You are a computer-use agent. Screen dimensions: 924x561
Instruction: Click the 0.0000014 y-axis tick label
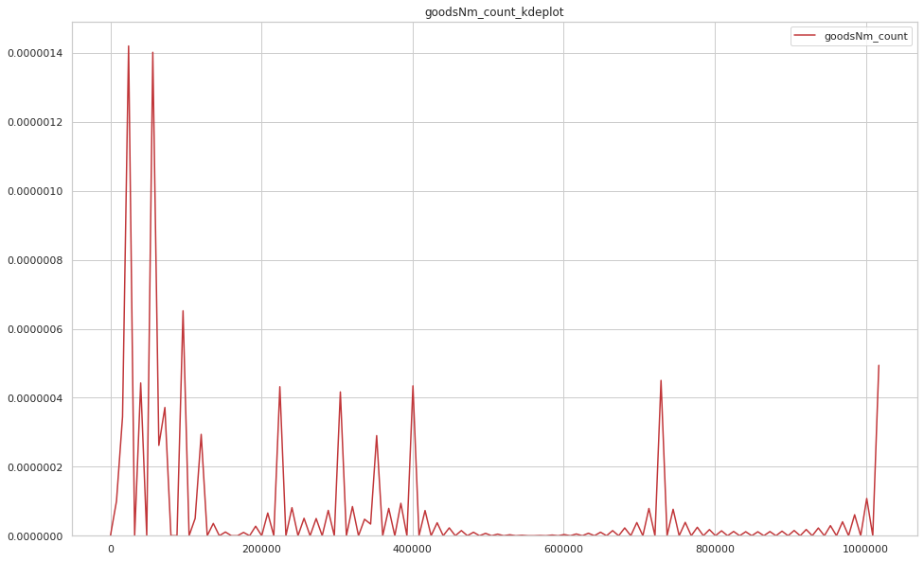pos(36,54)
